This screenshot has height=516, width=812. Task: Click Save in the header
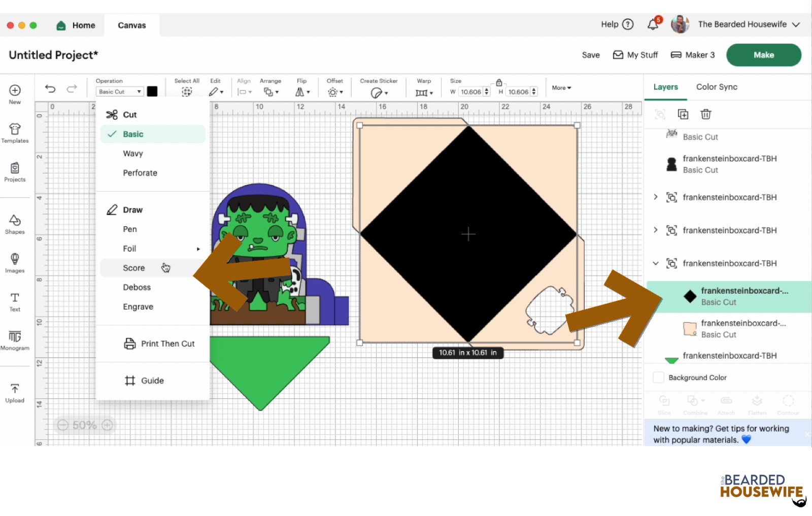coord(590,55)
